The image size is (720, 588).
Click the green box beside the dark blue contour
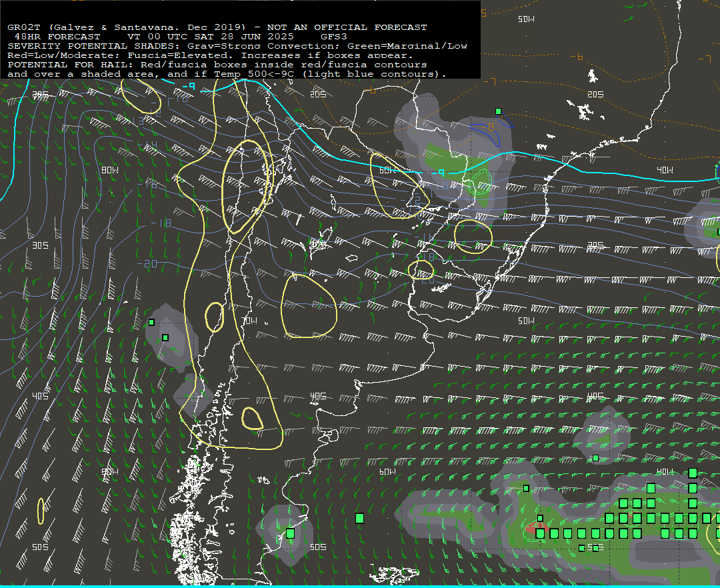498,111
